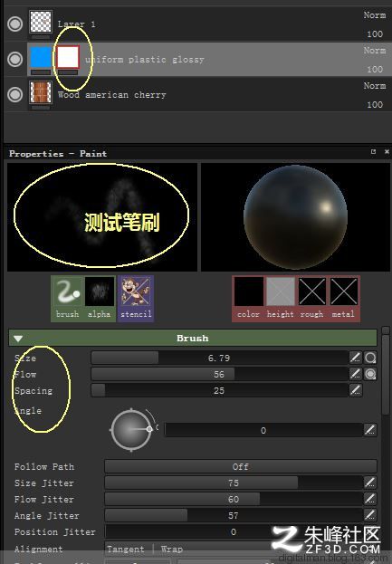Hide Layer 1 visibility toggle

tap(15, 24)
